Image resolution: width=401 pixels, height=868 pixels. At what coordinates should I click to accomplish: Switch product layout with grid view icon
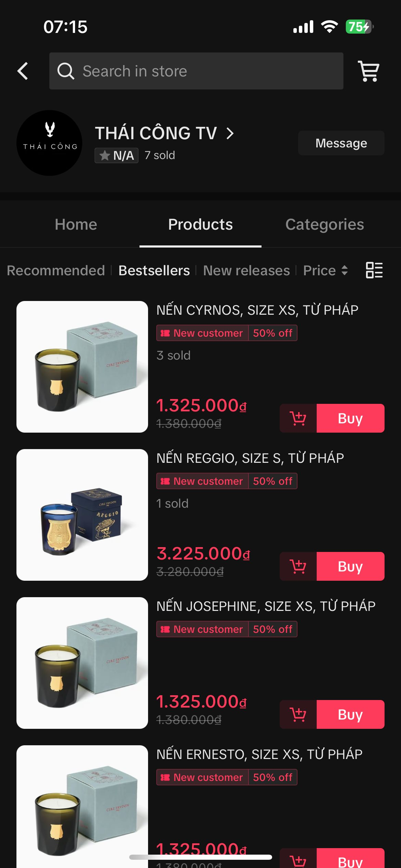tap(374, 270)
